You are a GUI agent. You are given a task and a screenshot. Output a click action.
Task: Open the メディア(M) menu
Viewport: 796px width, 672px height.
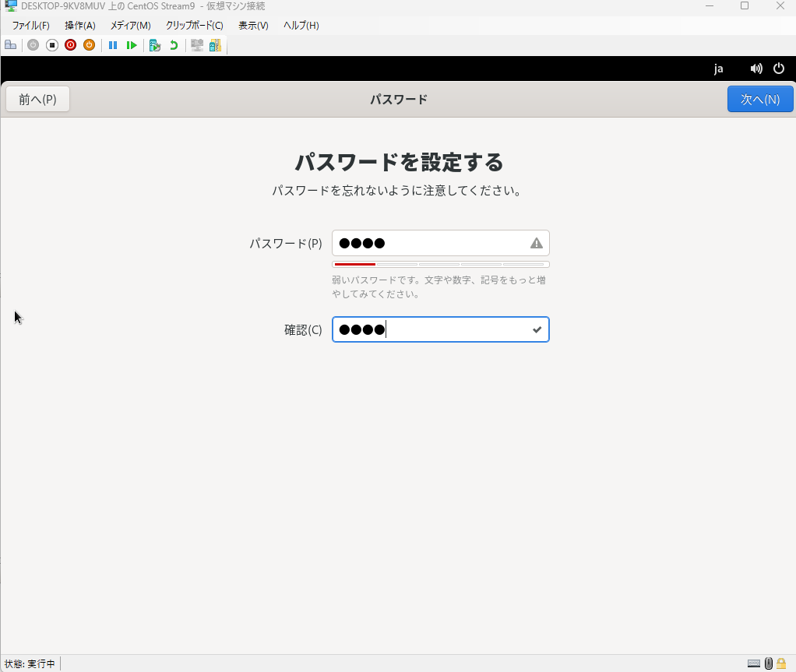pyautogui.click(x=130, y=25)
